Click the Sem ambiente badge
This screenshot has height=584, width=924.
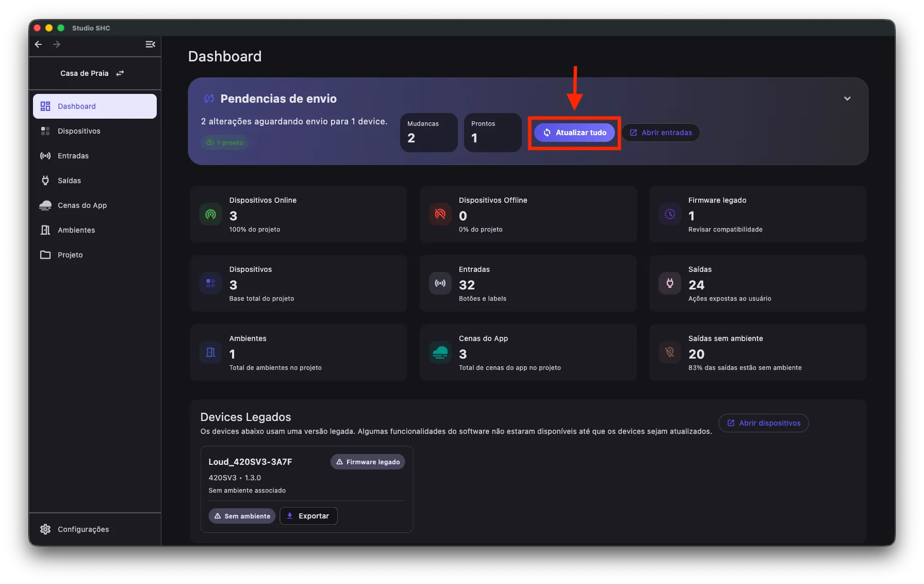(242, 516)
